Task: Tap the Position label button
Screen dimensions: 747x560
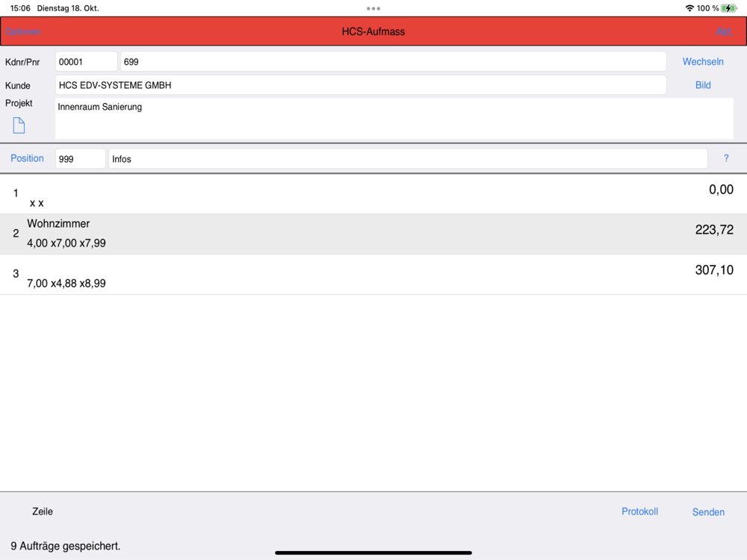Action: click(27, 158)
